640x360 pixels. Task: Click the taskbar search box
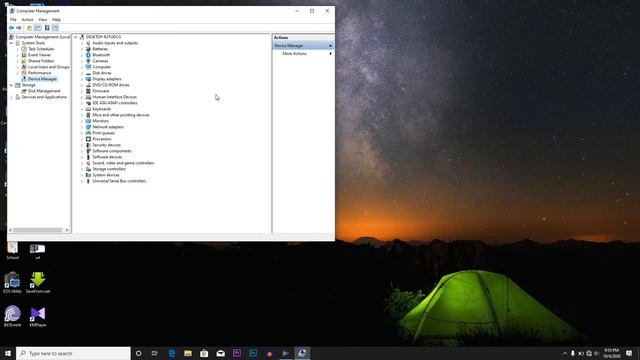click(x=73, y=353)
